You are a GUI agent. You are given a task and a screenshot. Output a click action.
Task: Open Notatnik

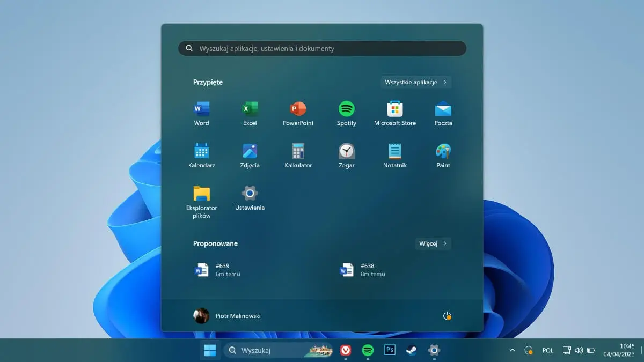394,152
